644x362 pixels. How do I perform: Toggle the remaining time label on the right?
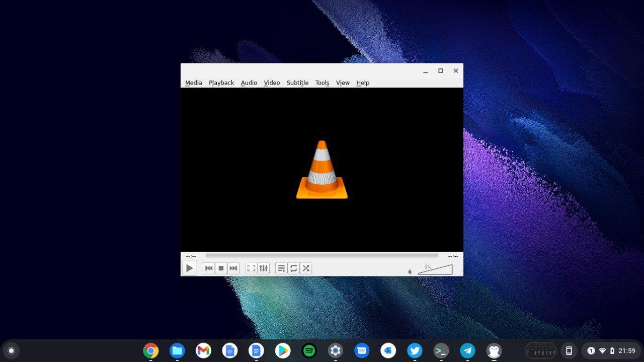(x=453, y=256)
